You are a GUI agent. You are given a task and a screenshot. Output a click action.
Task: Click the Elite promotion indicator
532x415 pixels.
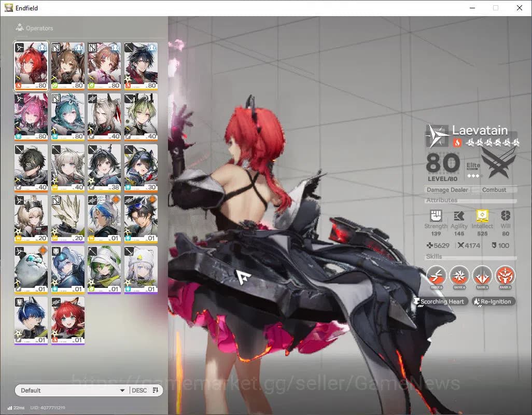[473, 170]
